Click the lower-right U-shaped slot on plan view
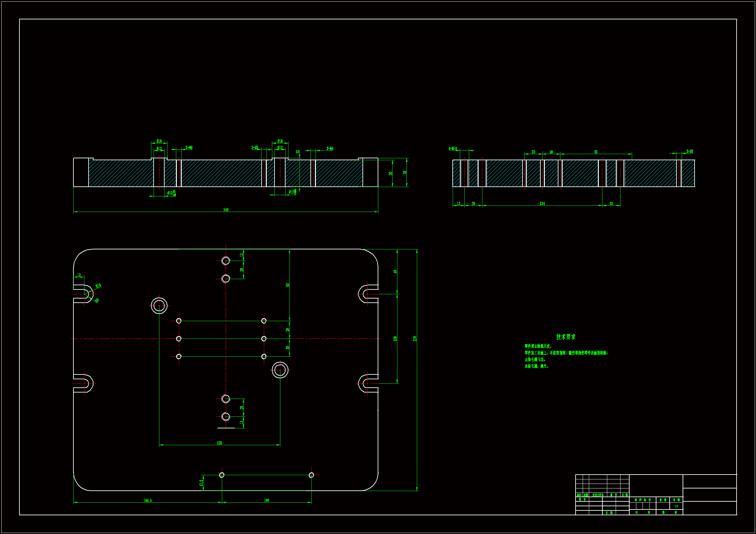The width and height of the screenshot is (756, 534). coord(367,384)
